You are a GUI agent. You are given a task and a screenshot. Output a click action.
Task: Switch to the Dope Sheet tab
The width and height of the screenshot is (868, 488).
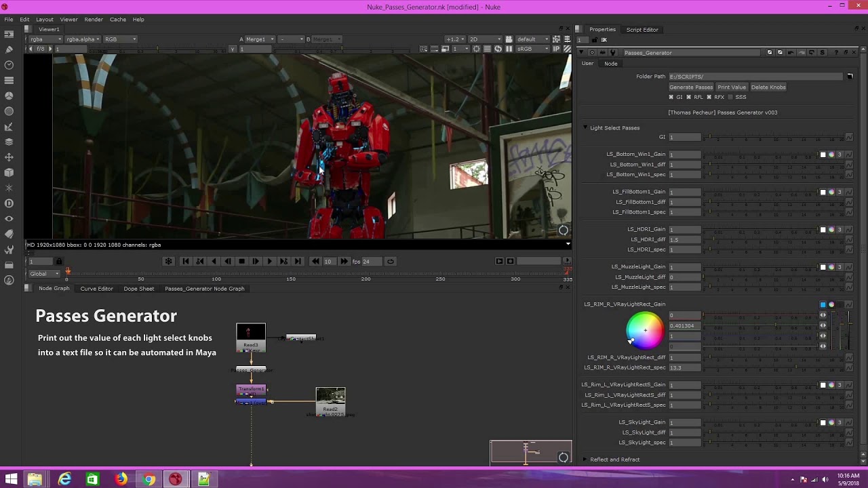(139, 289)
